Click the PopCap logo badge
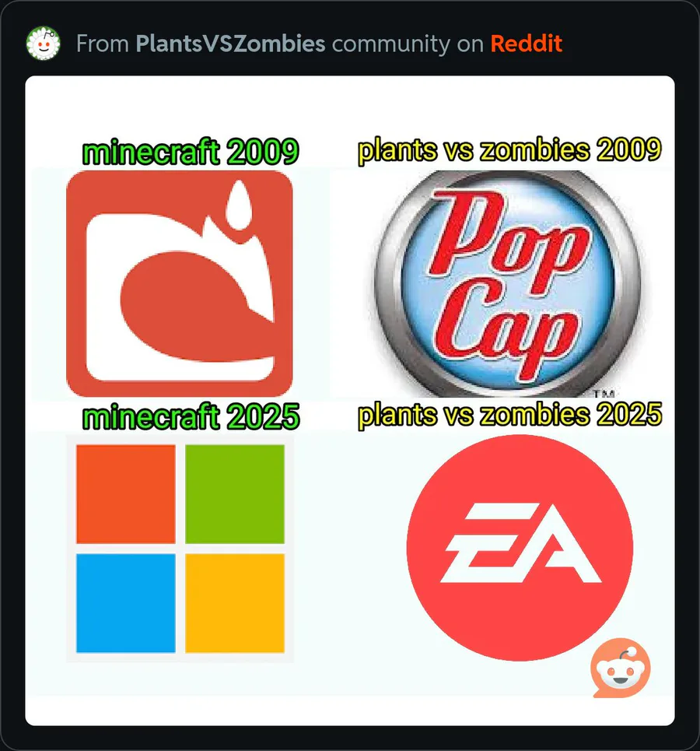This screenshot has width=700, height=751. pyautogui.click(x=508, y=284)
